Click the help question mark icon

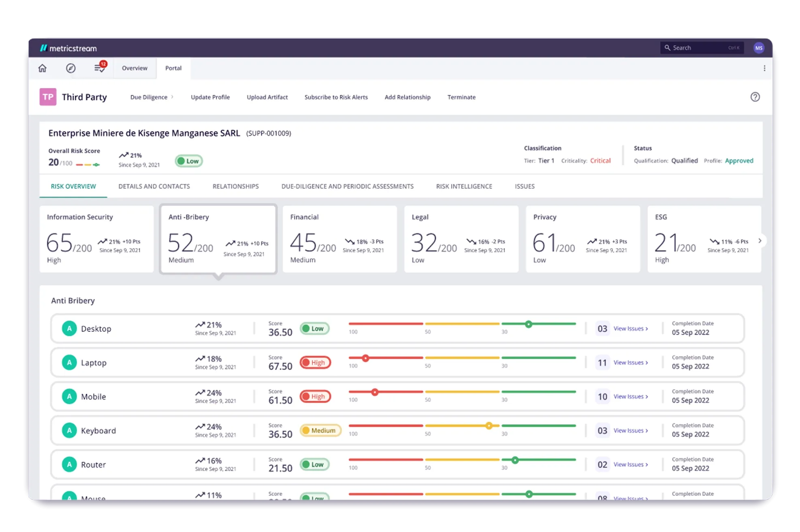point(755,97)
